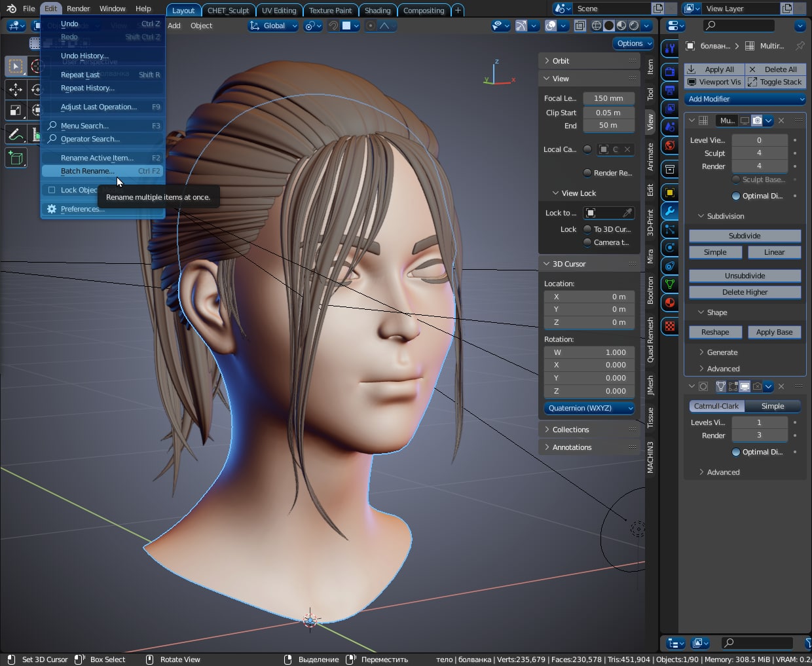The image size is (812, 666).
Task: Open the Collection properties tab
Action: tap(670, 169)
